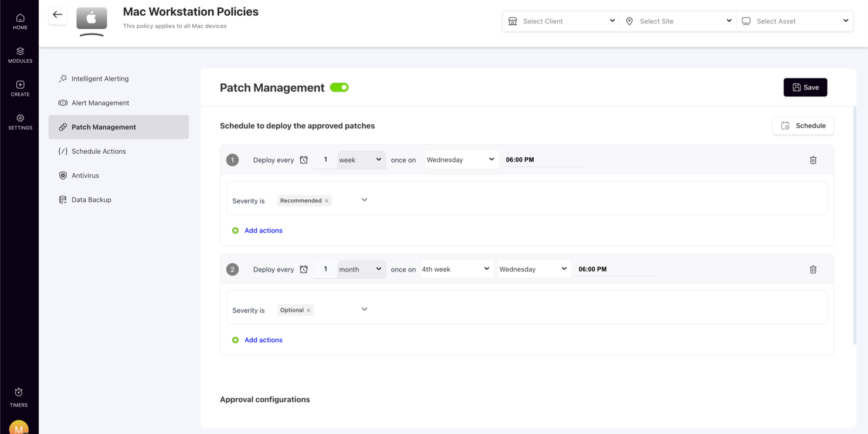The image size is (868, 434).
Task: Click the clock icon in the first schedule row
Action: point(304,160)
